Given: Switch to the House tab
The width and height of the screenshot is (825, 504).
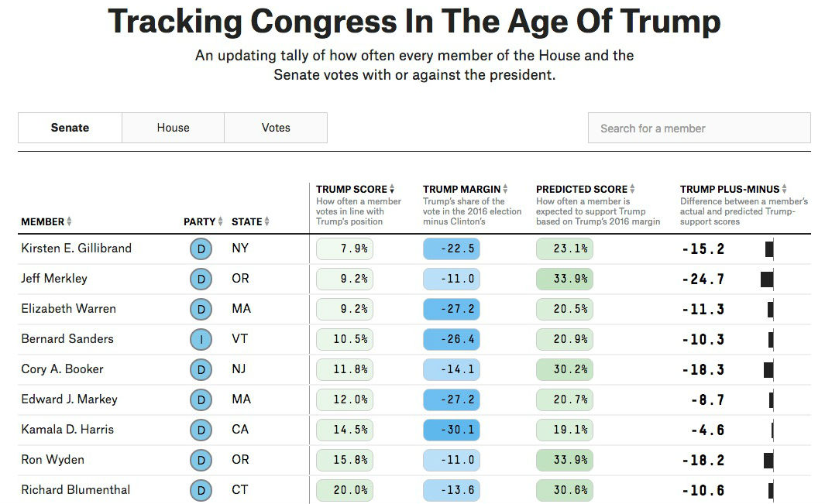Looking at the screenshot, I should (173, 128).
